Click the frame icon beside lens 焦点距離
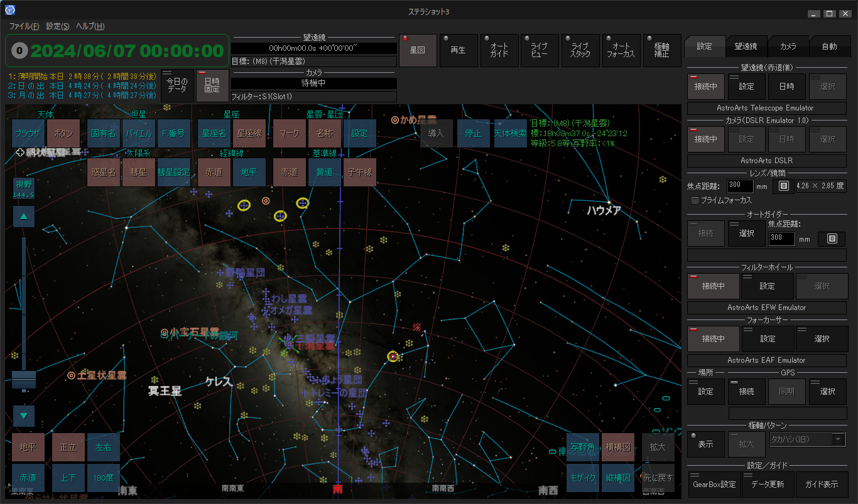The width and height of the screenshot is (858, 504). (x=783, y=186)
